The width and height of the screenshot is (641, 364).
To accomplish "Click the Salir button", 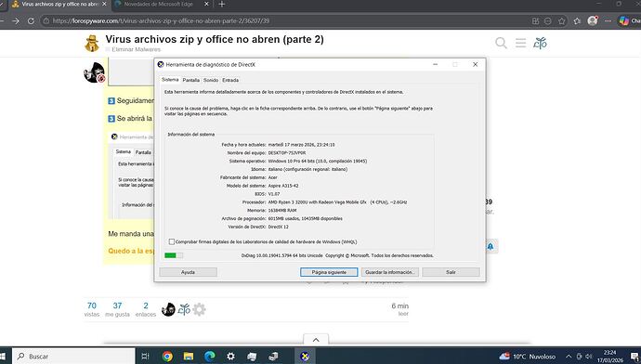I will tap(451, 272).
